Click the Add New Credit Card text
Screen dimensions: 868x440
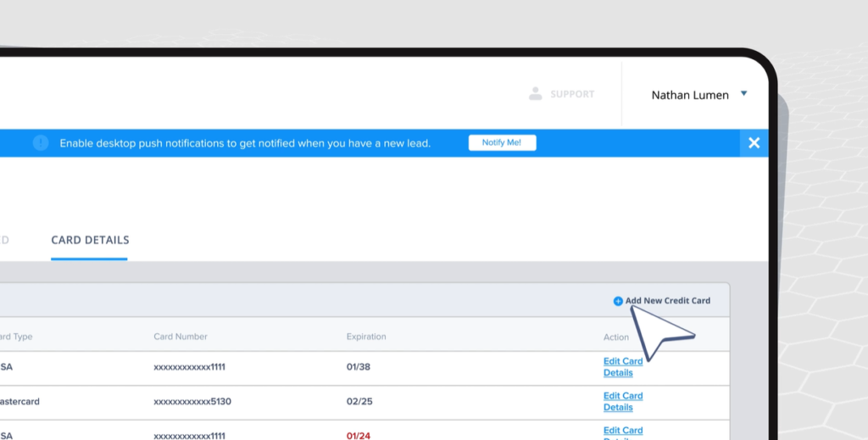pos(667,301)
